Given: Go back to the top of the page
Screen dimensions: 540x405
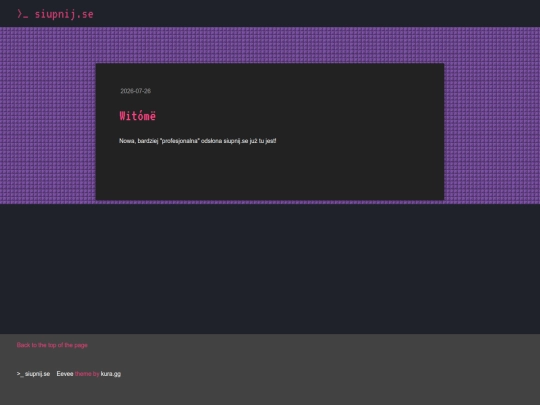Looking at the screenshot, I should [x=52, y=345].
